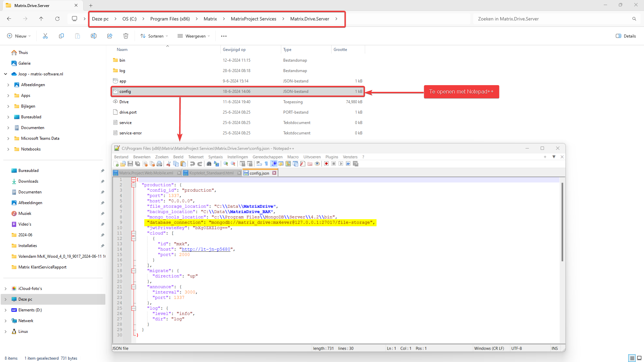Toggle the Explorer Details pane
This screenshot has width=644, height=362.
(626, 36)
